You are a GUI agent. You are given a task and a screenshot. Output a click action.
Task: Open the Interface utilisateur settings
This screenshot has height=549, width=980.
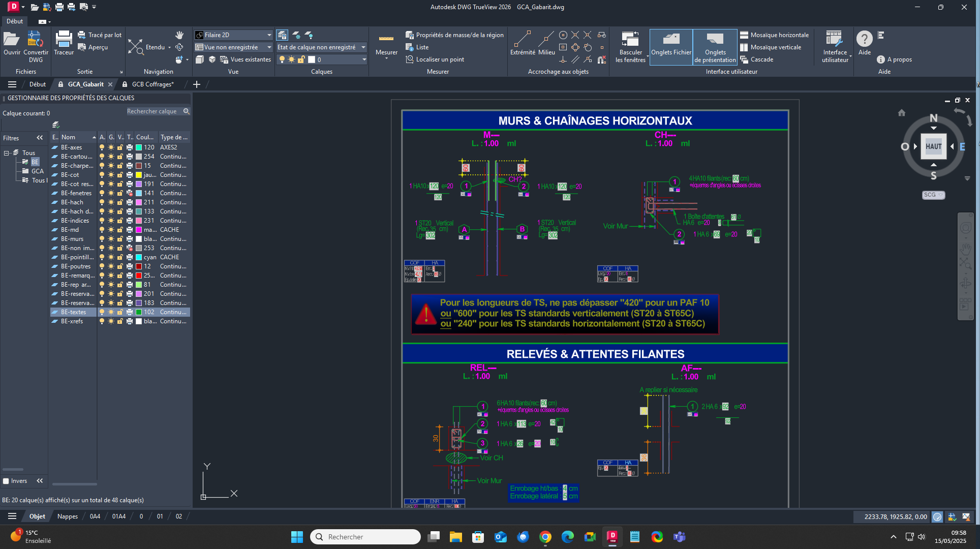point(835,47)
